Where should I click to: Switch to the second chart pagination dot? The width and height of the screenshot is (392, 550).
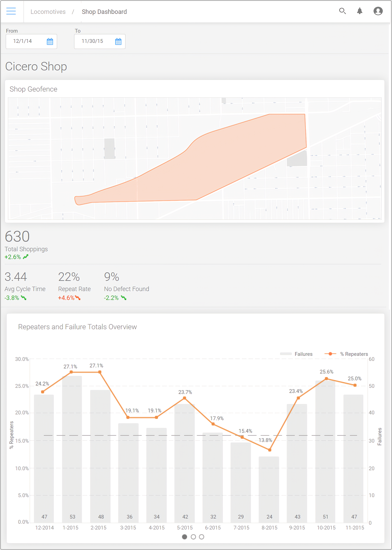click(193, 537)
